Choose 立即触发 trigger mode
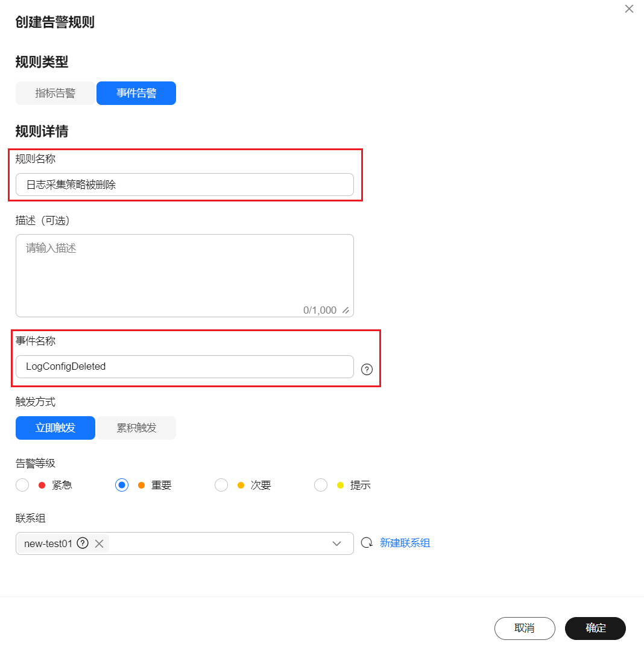The image size is (644, 646). pos(55,428)
